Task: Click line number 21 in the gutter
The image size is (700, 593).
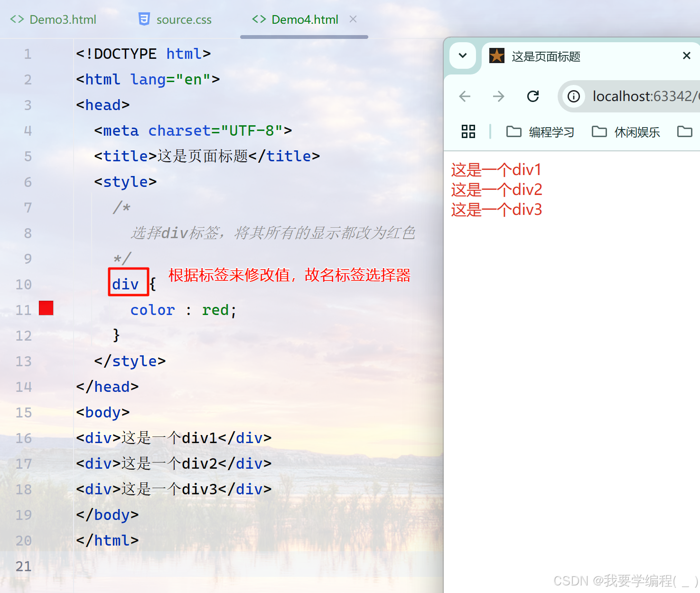Action: click(24, 566)
